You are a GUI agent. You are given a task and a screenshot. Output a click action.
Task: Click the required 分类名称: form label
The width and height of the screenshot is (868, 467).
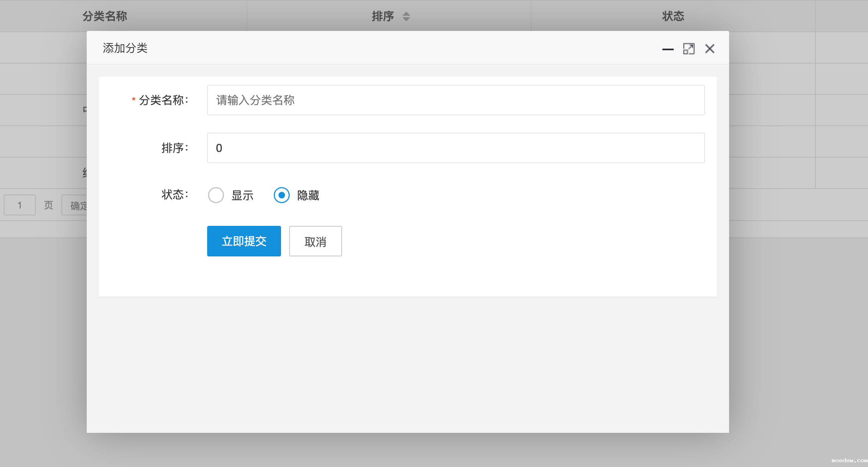tap(163, 100)
